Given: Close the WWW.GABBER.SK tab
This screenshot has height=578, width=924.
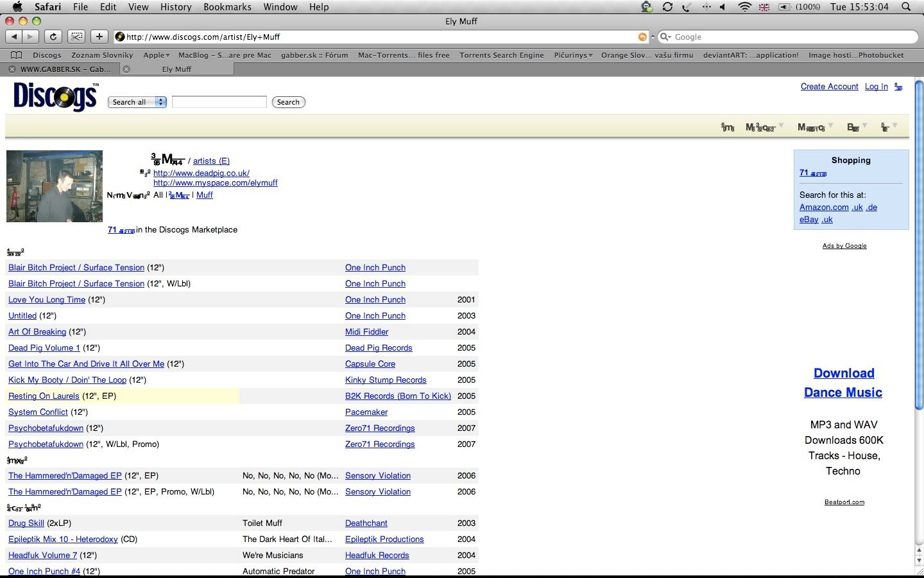Looking at the screenshot, I should coord(12,69).
